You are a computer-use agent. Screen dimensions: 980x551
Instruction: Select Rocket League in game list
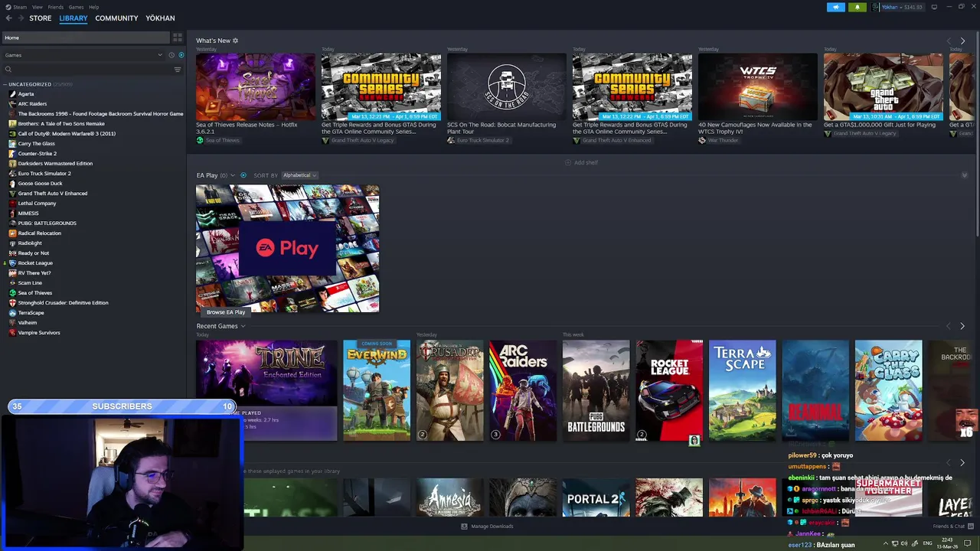(x=35, y=262)
